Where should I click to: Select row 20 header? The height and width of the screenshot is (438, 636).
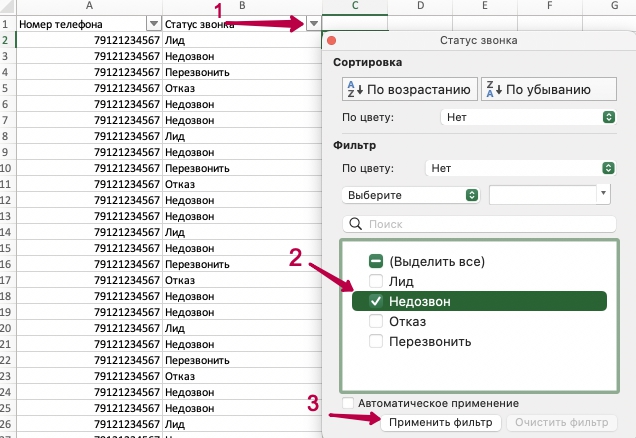(x=6, y=328)
